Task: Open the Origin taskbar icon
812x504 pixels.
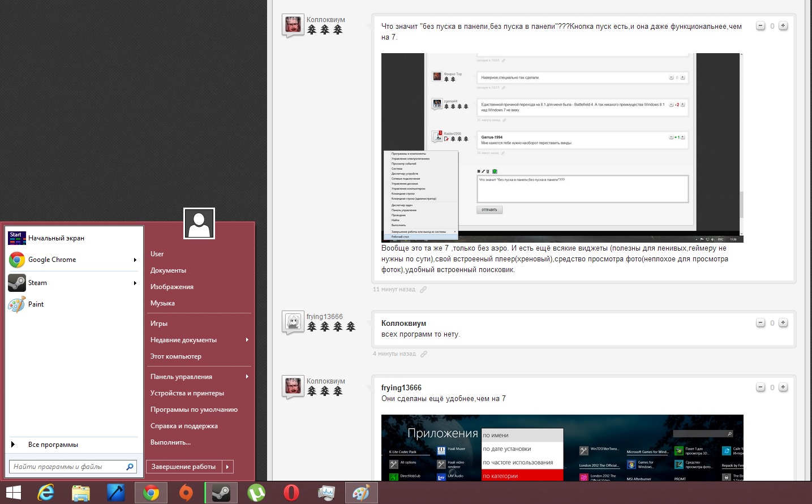Action: (x=186, y=493)
